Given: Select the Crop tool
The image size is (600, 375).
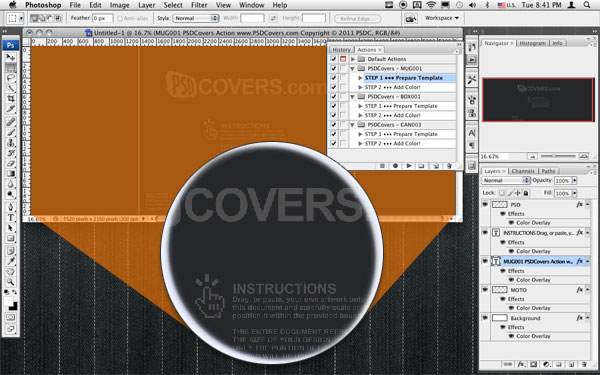Looking at the screenshot, I should pos(11,99).
